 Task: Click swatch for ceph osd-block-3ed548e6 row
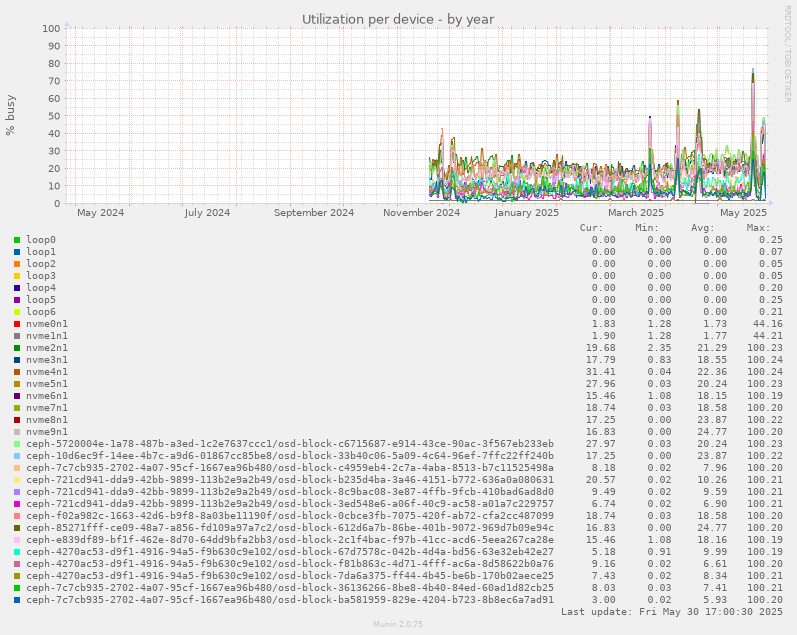pos(17,504)
